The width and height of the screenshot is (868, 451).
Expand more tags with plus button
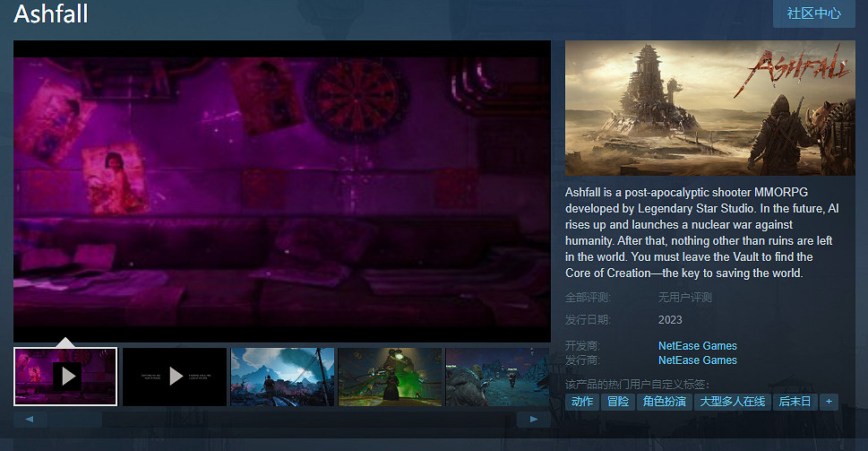point(829,402)
